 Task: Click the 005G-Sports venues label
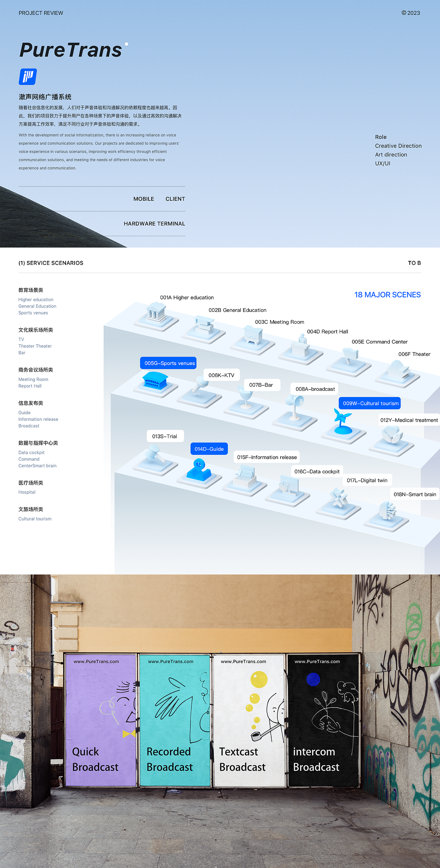click(168, 363)
